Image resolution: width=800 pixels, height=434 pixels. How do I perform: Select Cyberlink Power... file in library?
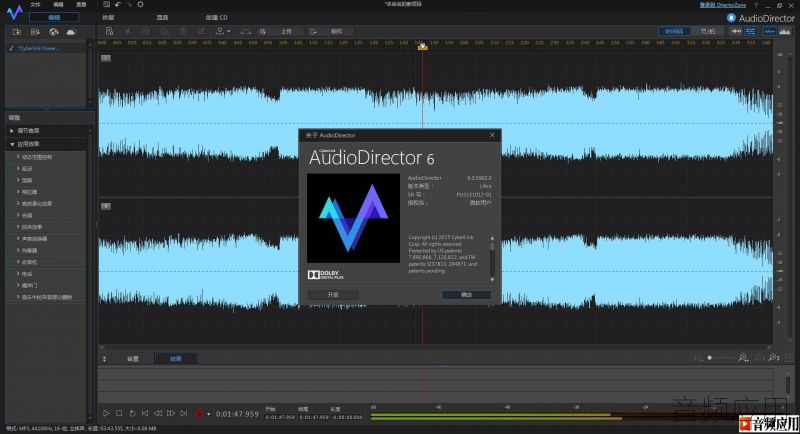[46, 48]
